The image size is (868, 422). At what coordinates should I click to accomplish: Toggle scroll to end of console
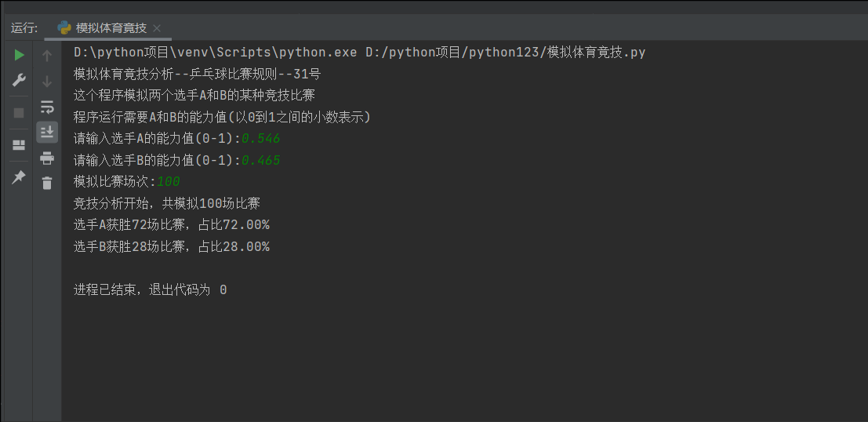(x=47, y=132)
